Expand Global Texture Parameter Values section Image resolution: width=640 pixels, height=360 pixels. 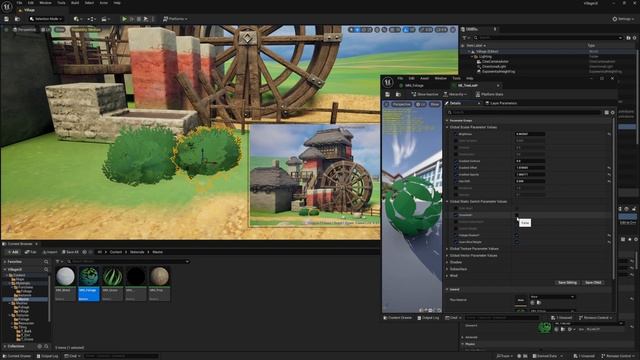coord(447,249)
